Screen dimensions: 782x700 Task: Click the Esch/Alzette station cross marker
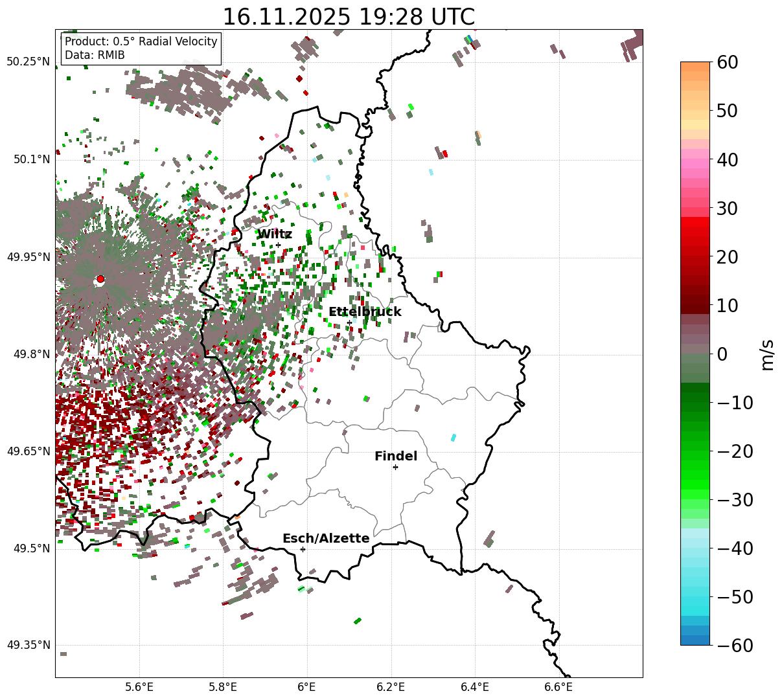pos(303,549)
